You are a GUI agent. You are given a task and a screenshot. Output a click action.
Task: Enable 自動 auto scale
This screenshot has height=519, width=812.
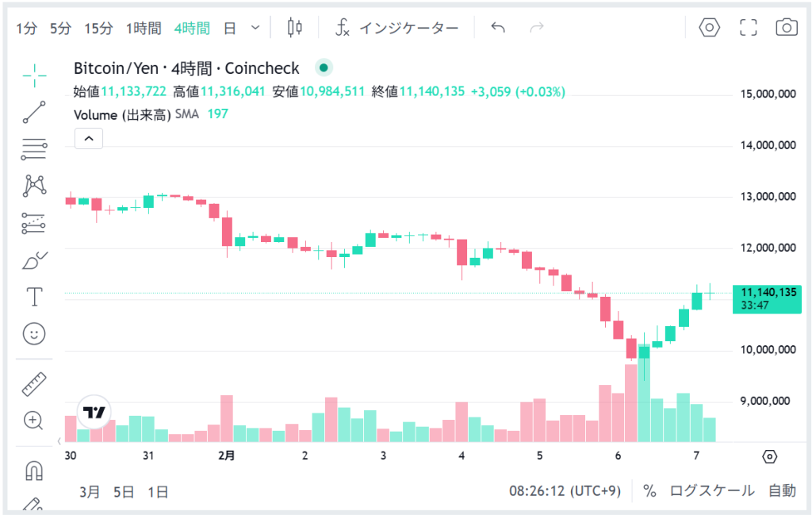pyautogui.click(x=782, y=491)
